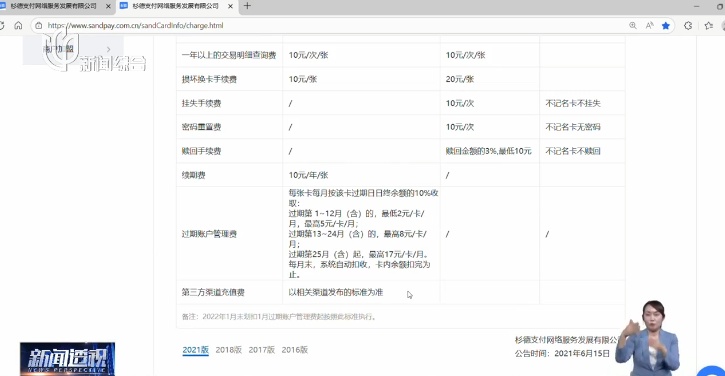Click the read aloud icon

tap(649, 25)
